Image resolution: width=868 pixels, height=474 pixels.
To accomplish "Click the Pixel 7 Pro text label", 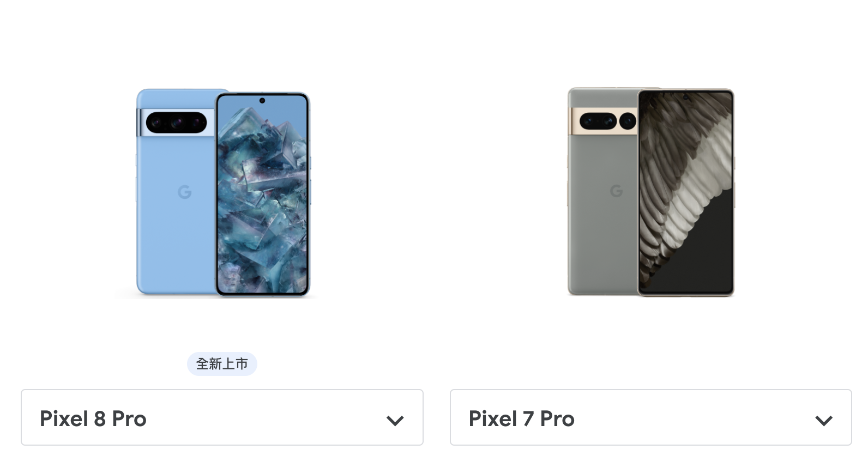I will click(x=522, y=419).
